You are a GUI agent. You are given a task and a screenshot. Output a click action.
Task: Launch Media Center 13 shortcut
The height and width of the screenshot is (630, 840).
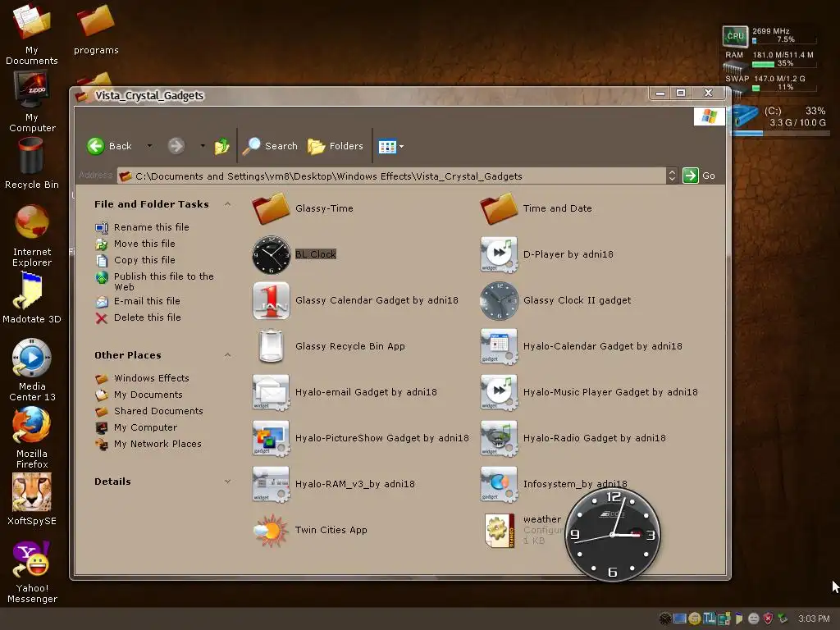tap(32, 370)
